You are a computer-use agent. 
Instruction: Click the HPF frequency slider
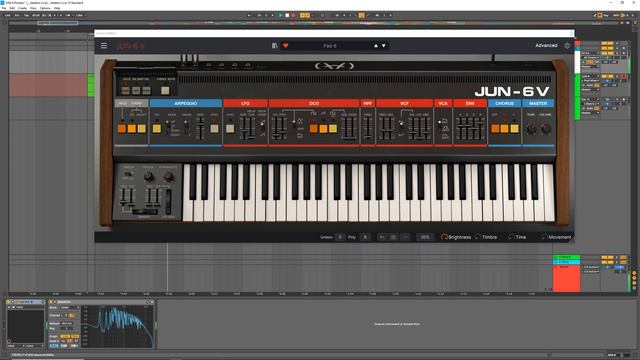tap(368, 128)
